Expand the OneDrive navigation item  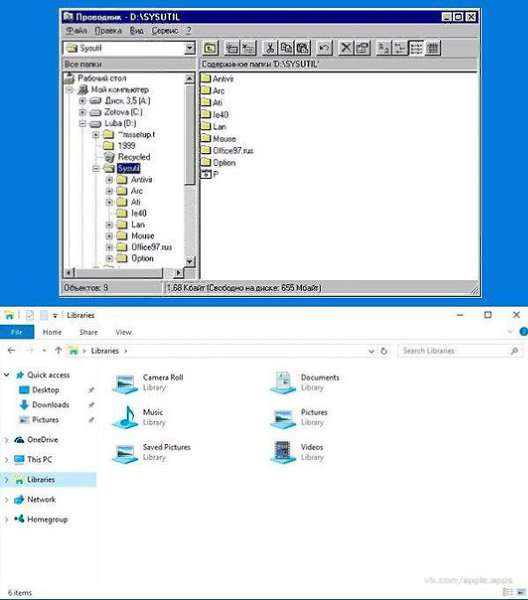pos(7,440)
